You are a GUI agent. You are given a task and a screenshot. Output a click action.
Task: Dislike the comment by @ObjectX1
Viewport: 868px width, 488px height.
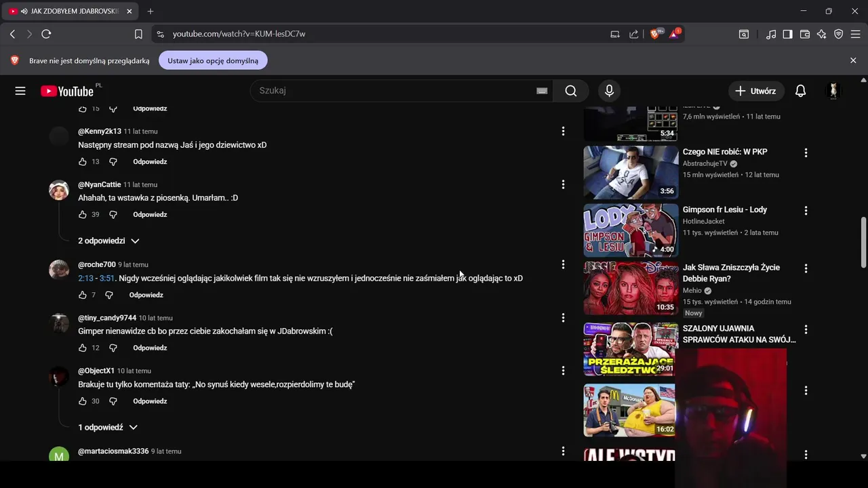tap(113, 401)
